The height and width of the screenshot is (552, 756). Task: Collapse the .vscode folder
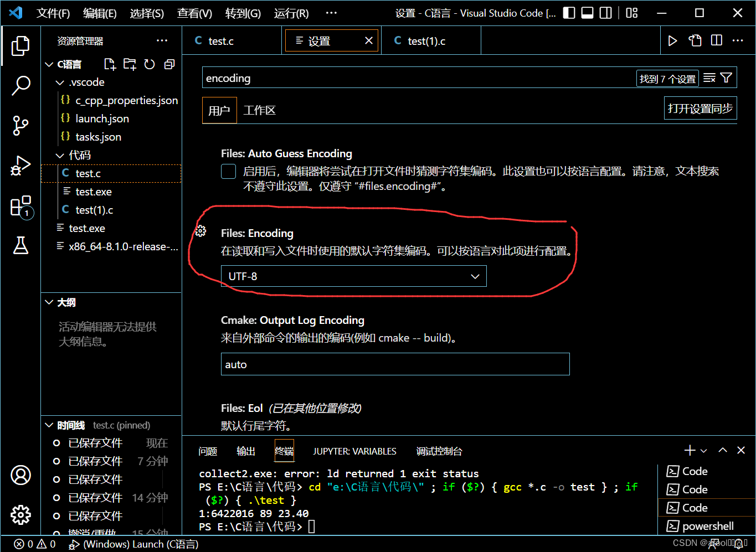pos(60,82)
